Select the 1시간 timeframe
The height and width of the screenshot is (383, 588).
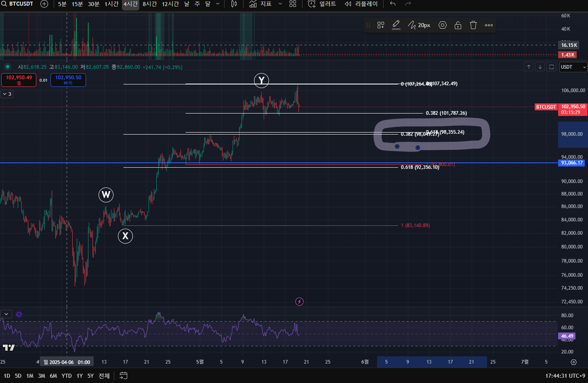111,4
